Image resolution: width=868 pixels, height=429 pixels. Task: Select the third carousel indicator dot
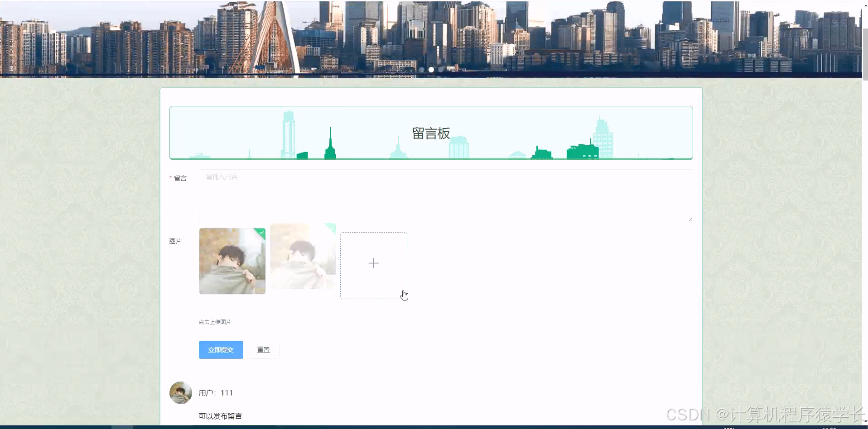[x=441, y=69]
